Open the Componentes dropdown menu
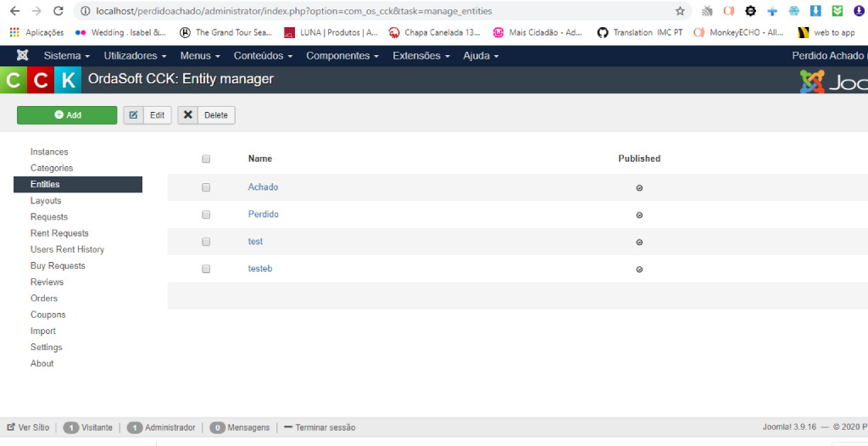 pyautogui.click(x=342, y=55)
